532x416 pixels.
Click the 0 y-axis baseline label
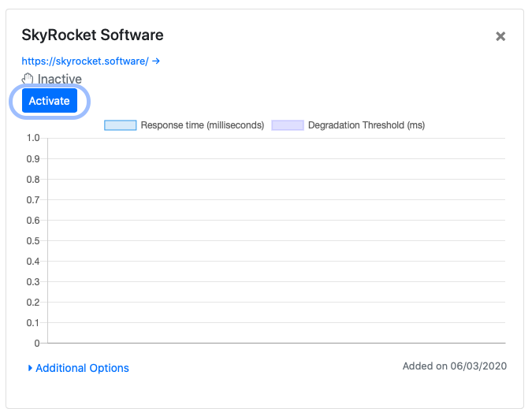pyautogui.click(x=36, y=344)
